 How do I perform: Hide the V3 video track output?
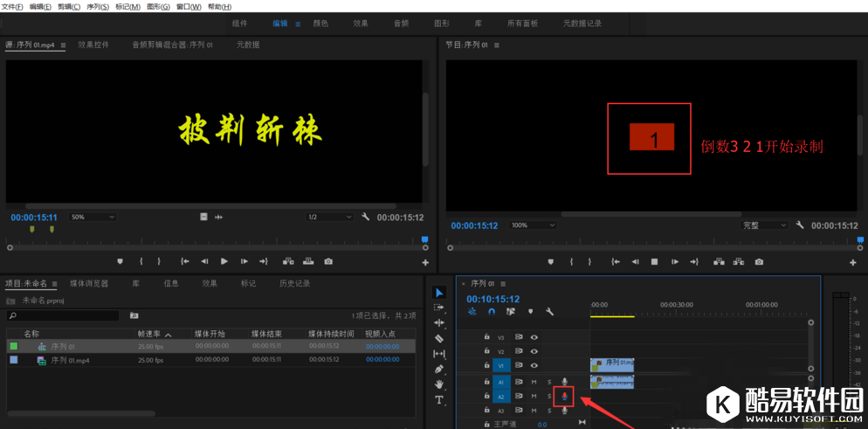534,336
